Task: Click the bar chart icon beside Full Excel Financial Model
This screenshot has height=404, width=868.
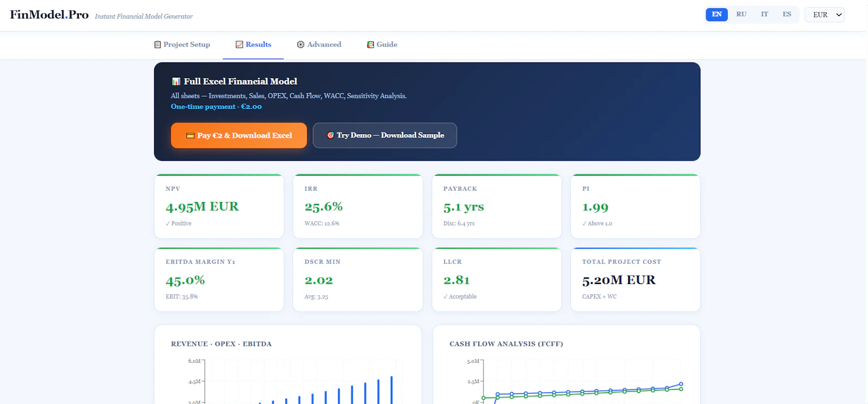Action: tap(176, 81)
